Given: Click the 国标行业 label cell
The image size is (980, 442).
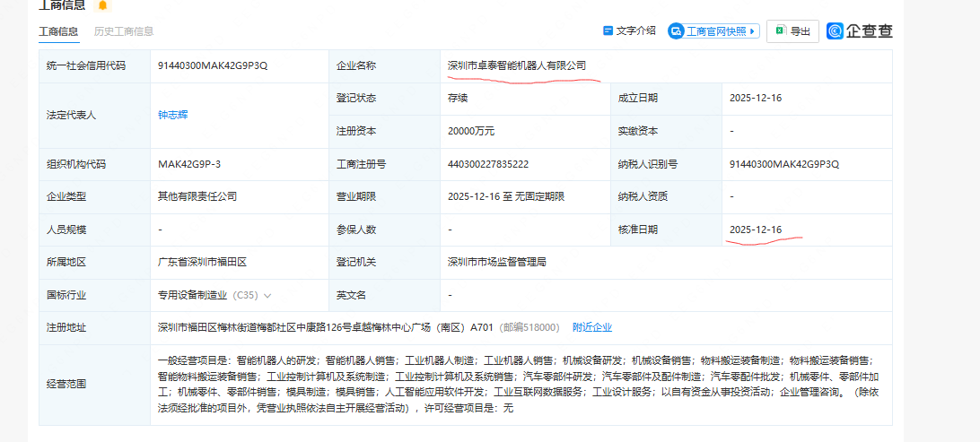Looking at the screenshot, I should [94, 295].
